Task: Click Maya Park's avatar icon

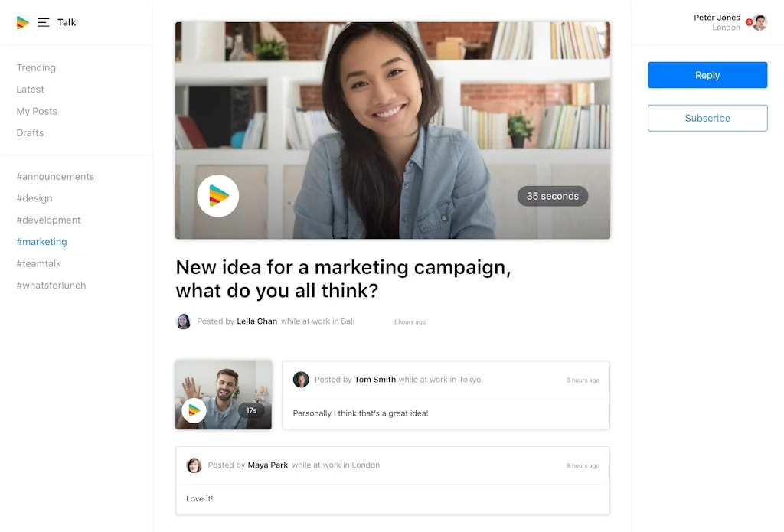Action: [194, 465]
